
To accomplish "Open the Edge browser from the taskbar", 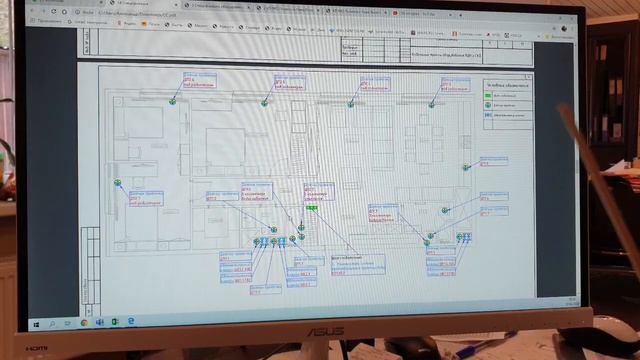I will pyautogui.click(x=131, y=321).
